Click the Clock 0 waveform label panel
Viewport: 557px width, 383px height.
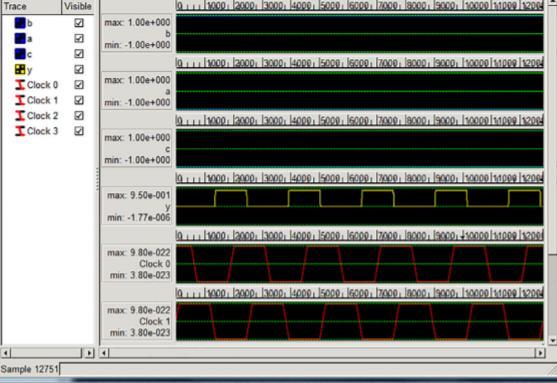tap(137, 264)
